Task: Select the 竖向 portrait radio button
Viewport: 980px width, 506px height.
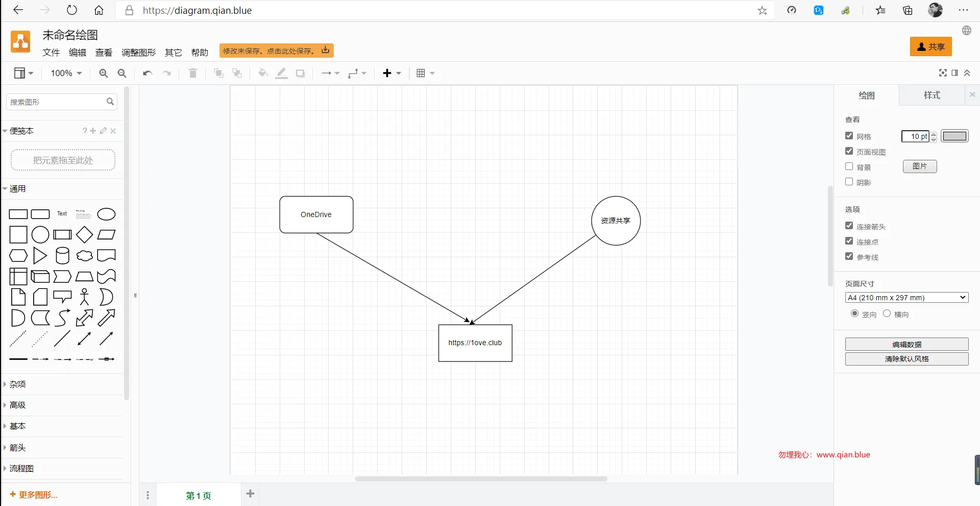Action: tap(855, 314)
